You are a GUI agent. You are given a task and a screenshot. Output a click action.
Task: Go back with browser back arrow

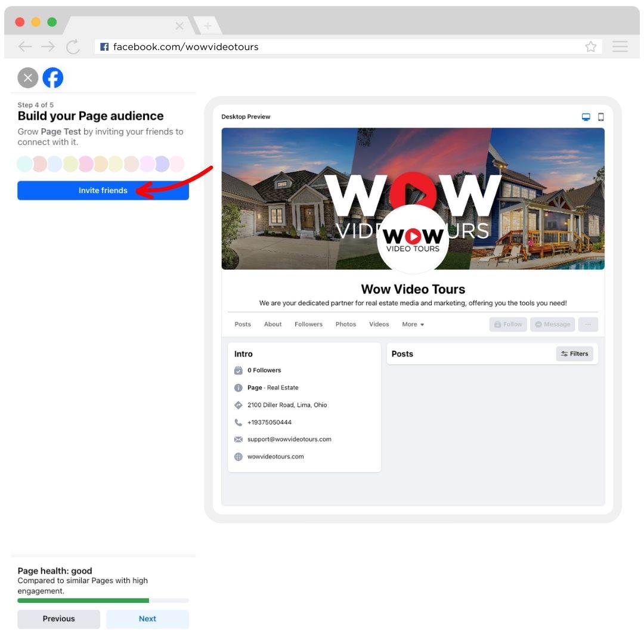coord(25,47)
